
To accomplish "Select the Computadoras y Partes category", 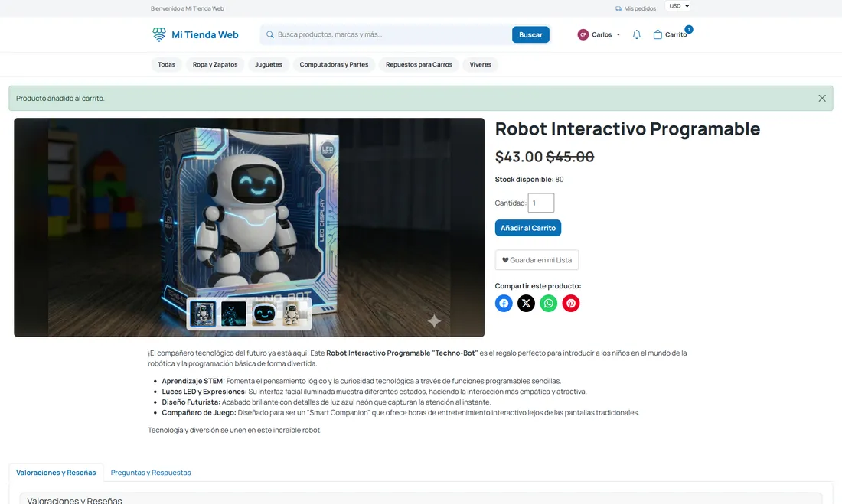I will (334, 64).
